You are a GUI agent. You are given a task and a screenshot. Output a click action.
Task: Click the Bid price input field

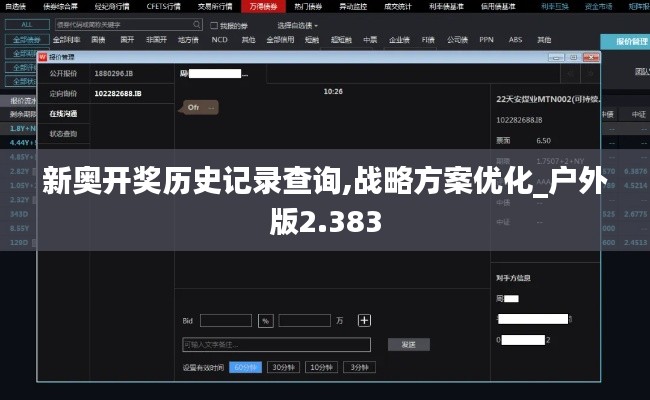pos(225,320)
